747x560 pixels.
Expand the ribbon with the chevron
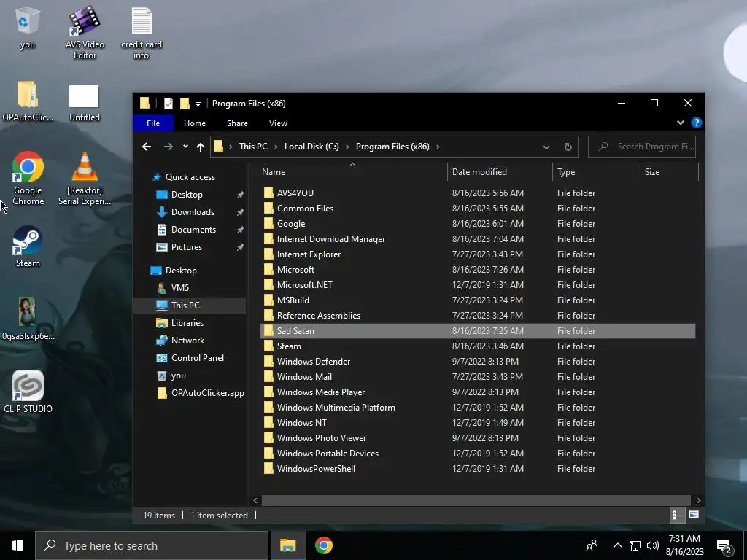point(681,122)
